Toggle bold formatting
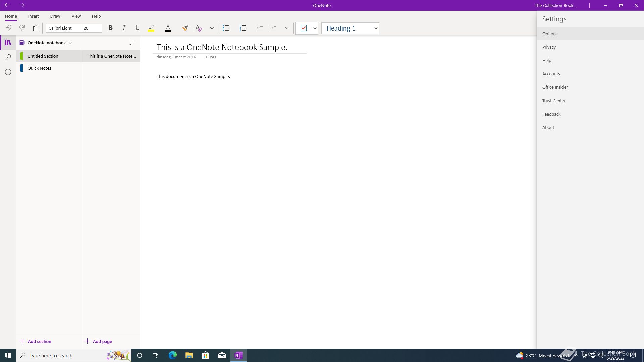Viewport: 644px width, 362px height. coord(110,28)
